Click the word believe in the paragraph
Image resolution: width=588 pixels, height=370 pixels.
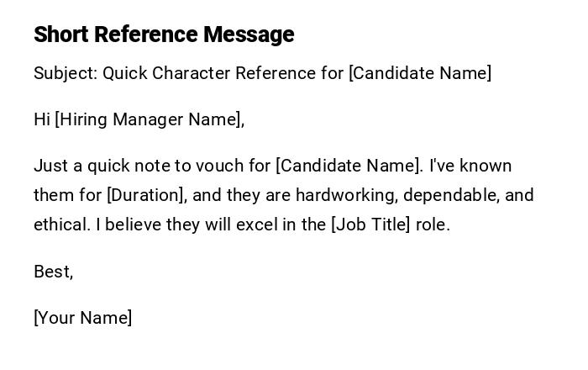coord(134,225)
